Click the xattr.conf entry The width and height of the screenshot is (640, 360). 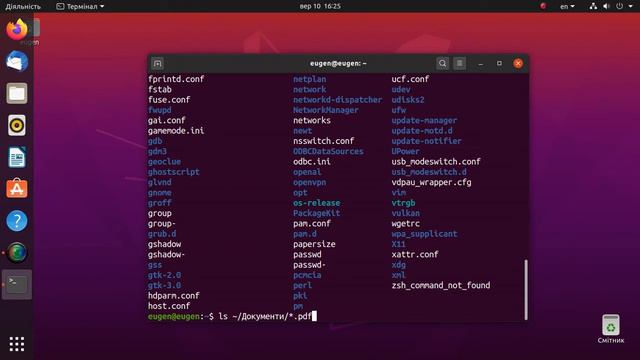(x=415, y=254)
